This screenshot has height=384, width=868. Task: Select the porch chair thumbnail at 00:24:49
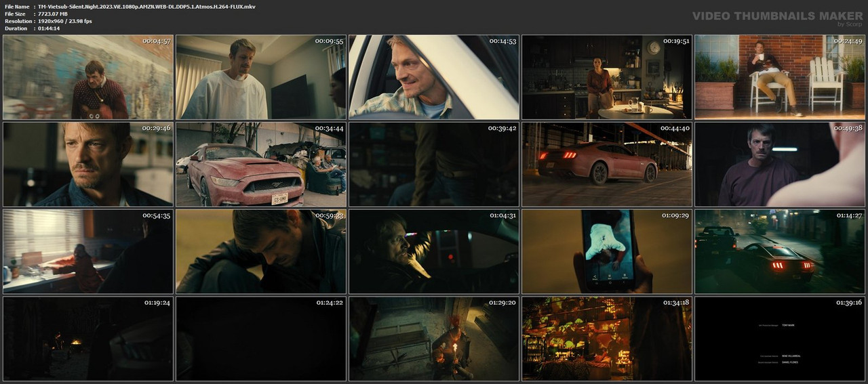(x=780, y=77)
